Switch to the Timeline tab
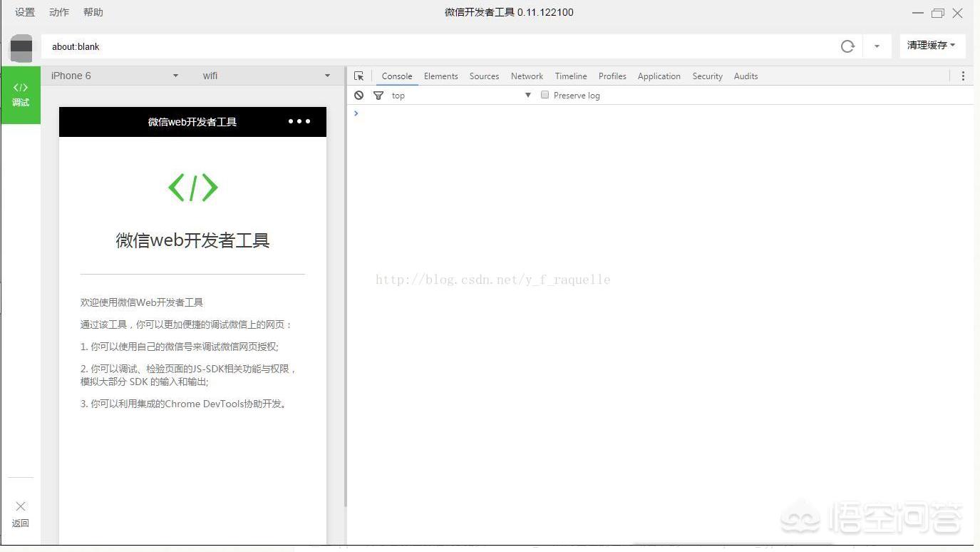This screenshot has height=552, width=980. 571,76
